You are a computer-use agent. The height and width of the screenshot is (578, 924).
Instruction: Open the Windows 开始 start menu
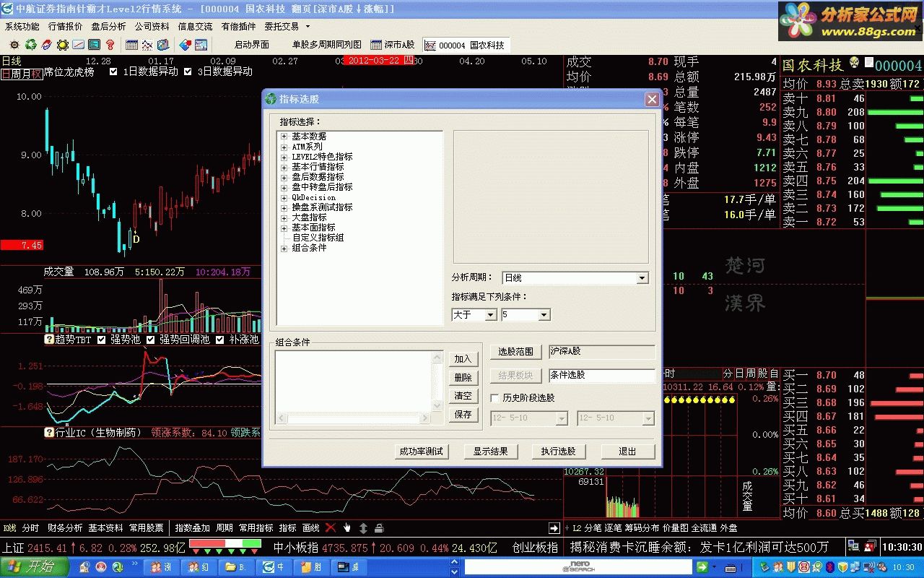35,567
